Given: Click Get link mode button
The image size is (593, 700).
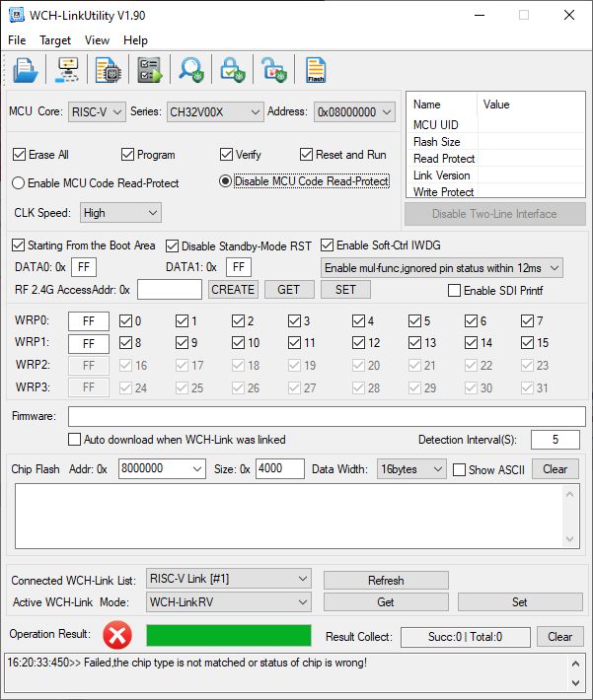Looking at the screenshot, I should click(x=386, y=601).
